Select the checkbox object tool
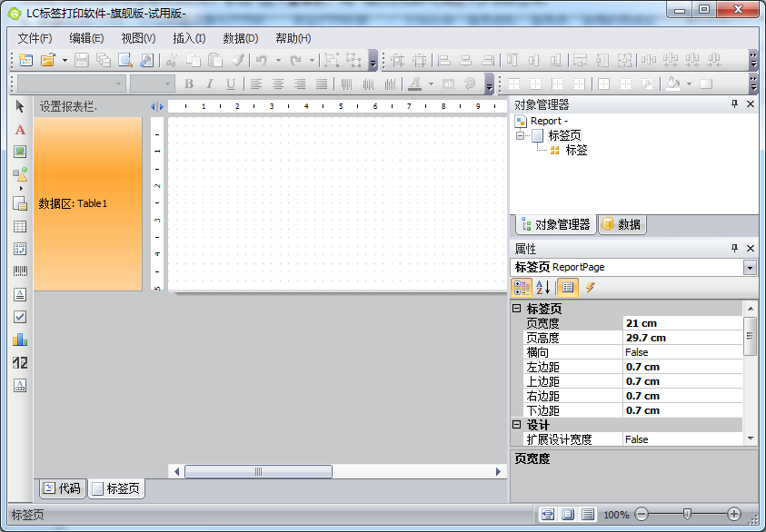 pos(19,314)
